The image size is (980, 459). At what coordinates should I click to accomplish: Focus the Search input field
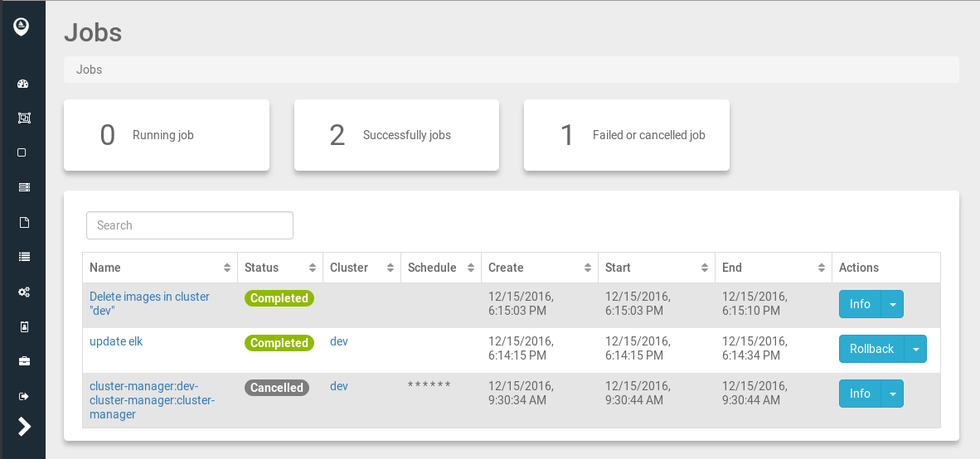point(190,225)
